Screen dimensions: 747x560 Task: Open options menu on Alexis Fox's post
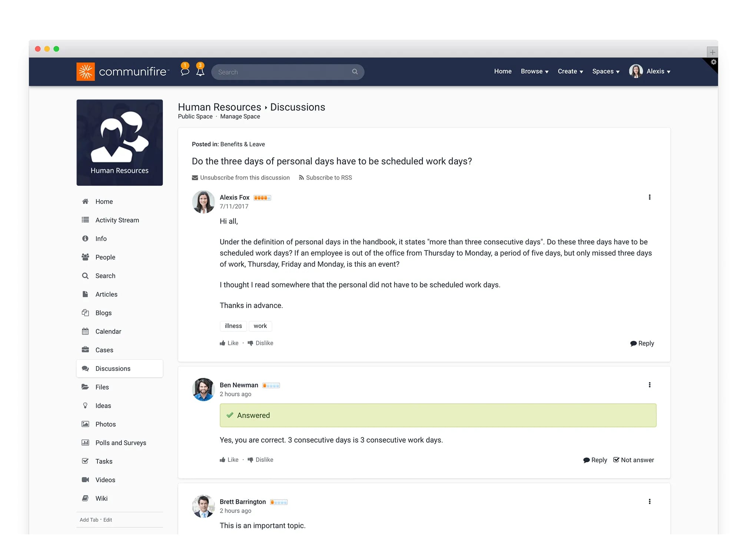[x=650, y=197]
